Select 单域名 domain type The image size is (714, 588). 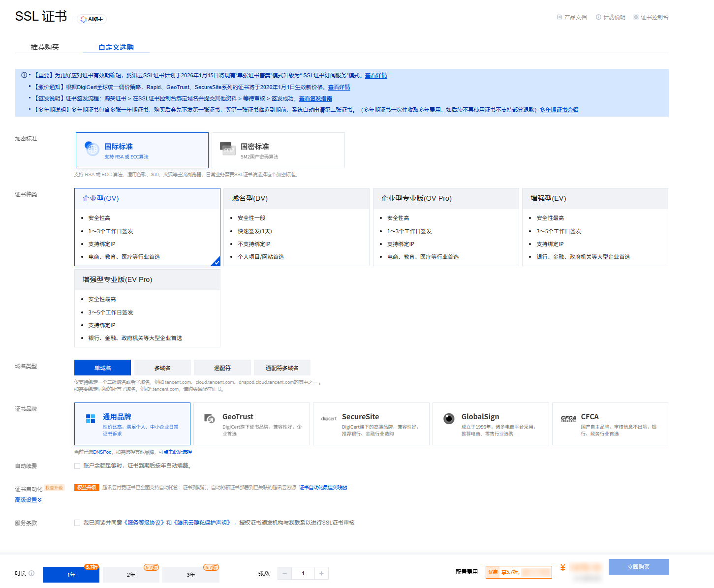coord(102,368)
